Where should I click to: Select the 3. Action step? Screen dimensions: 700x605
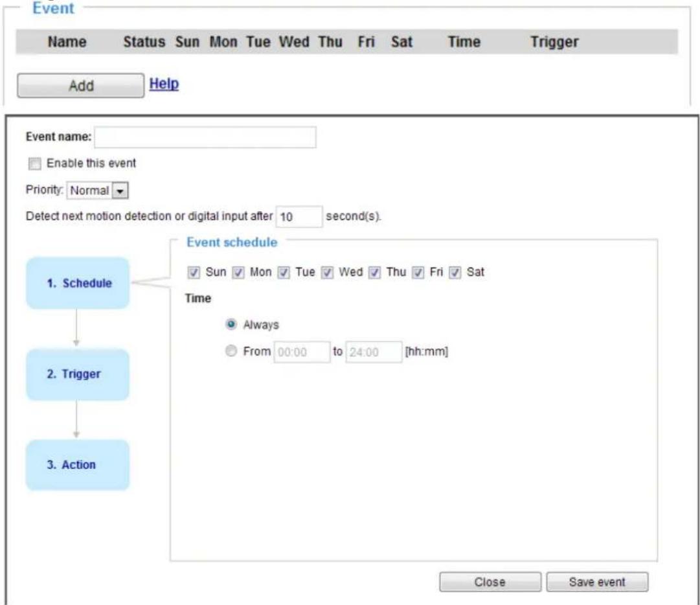click(78, 465)
